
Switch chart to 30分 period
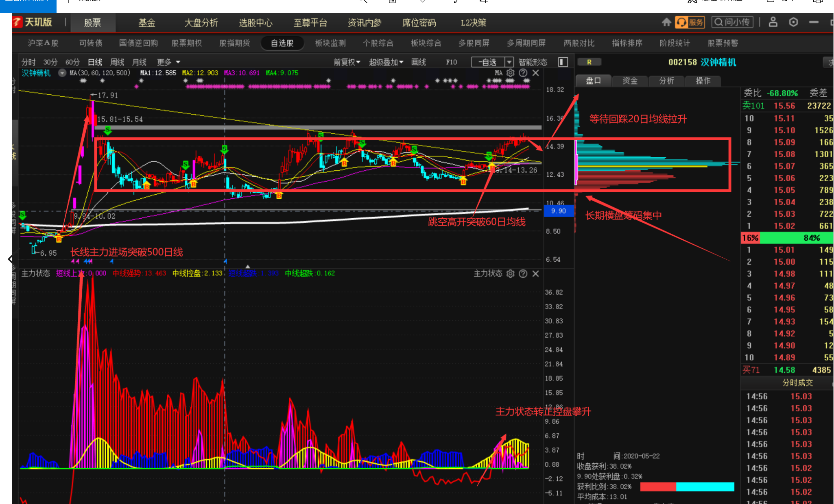pos(50,62)
